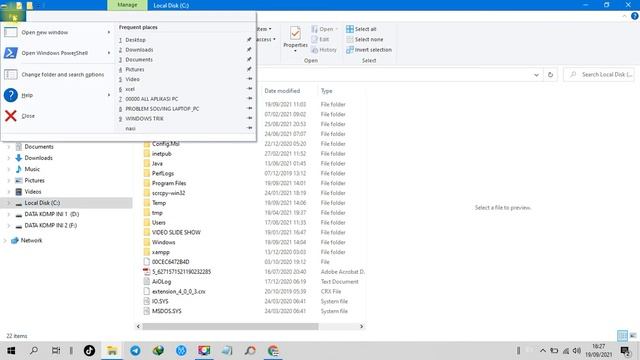Expand DATA KOMP INI 1 (D:) node
This screenshot has height=360, width=640.
pos(9,214)
